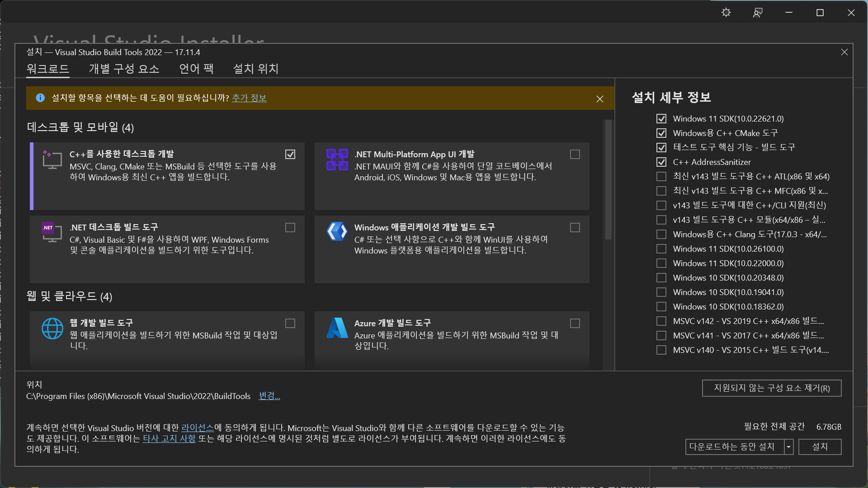Viewport: 868px width, 488px height.
Task: Click the Azure build tools icon
Action: click(337, 328)
